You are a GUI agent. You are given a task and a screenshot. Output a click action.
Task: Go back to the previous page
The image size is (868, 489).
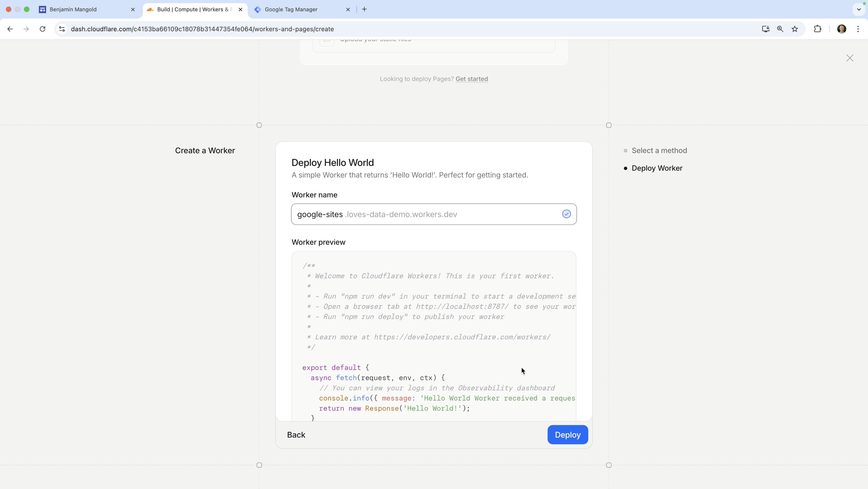pos(10,29)
